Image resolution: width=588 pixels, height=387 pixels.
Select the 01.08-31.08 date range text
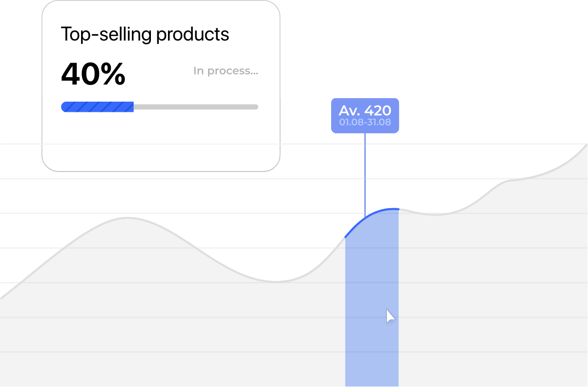point(365,122)
